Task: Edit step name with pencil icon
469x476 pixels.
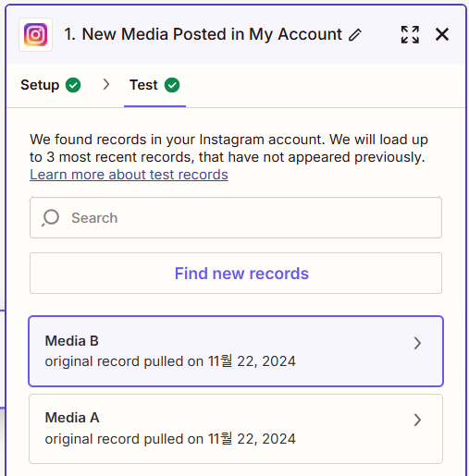Action: click(355, 34)
